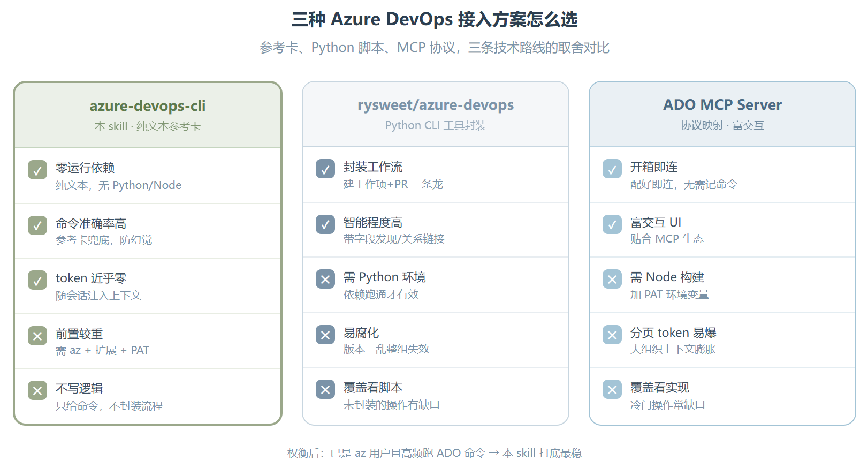The image size is (868, 468).
Task: Click the text 零运行依赖
Action: (85, 168)
